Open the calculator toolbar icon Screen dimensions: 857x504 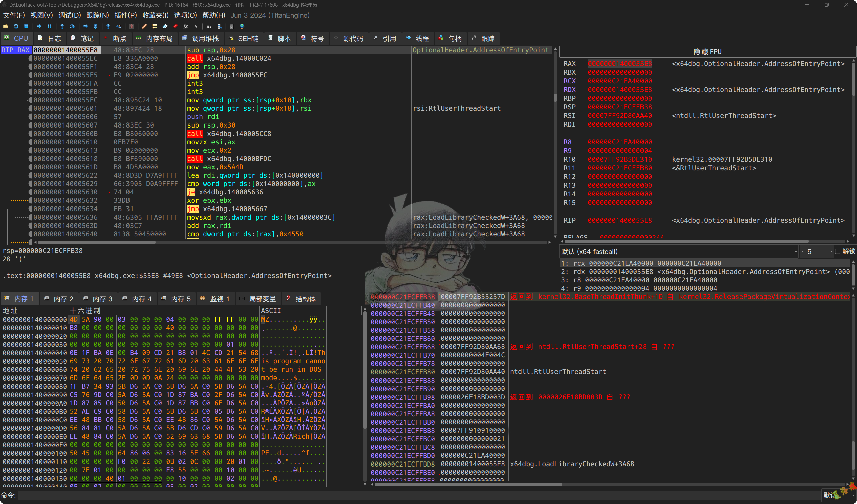(x=232, y=26)
